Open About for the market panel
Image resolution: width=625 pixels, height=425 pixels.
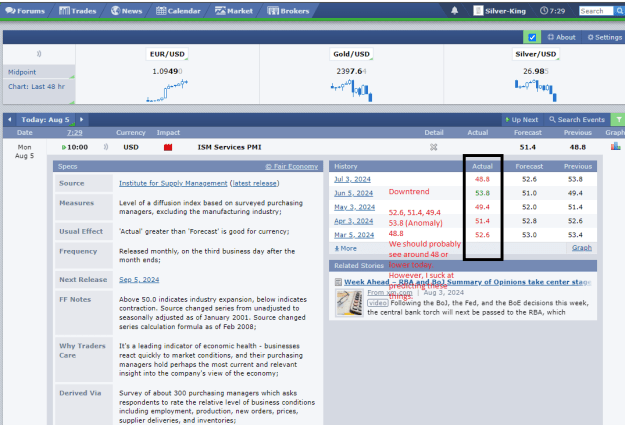coord(561,37)
